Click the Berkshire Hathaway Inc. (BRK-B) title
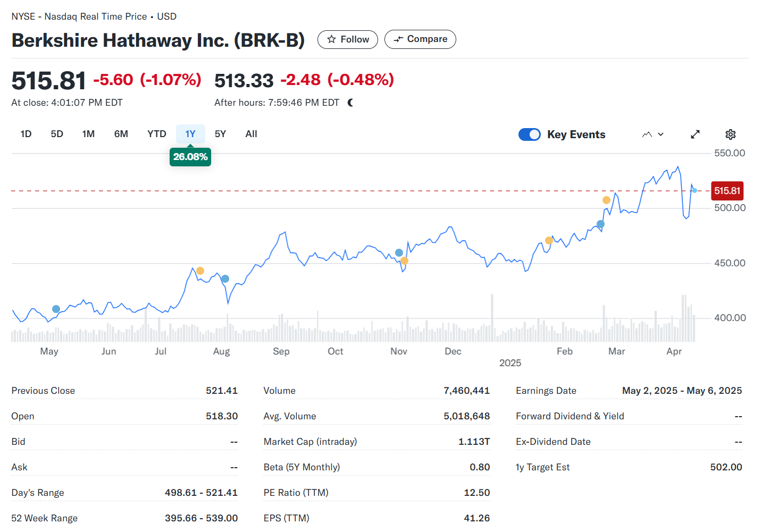The height and width of the screenshot is (532, 762). (x=158, y=40)
